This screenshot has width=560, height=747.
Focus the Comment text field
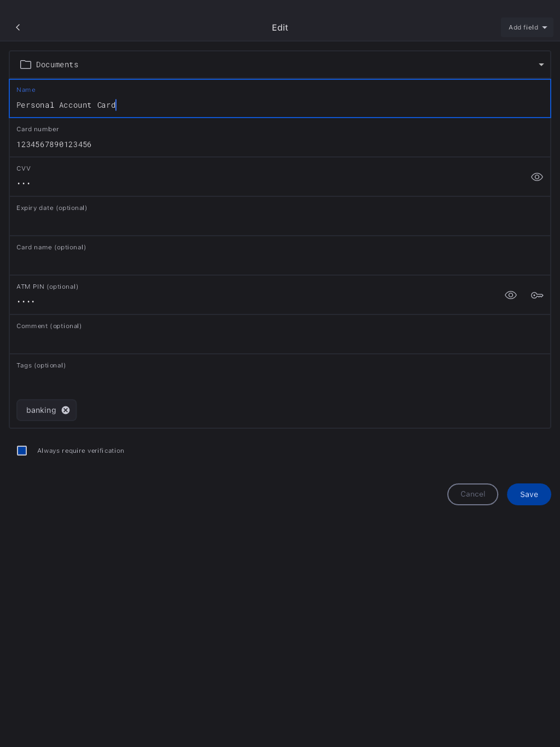273,340
